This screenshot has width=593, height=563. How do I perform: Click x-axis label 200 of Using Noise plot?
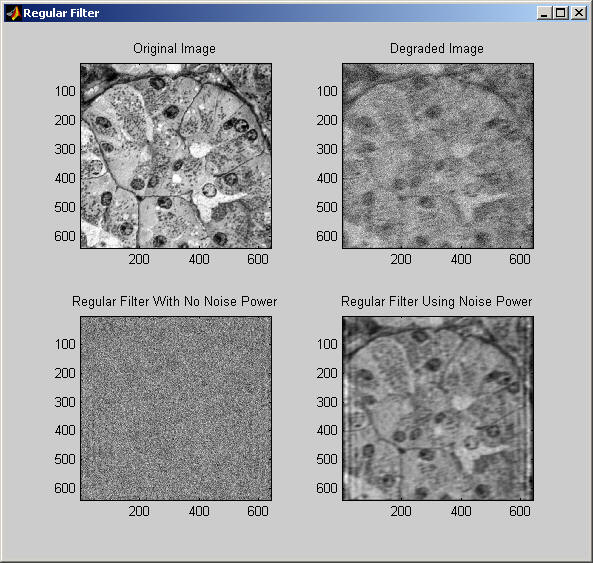[x=401, y=511]
